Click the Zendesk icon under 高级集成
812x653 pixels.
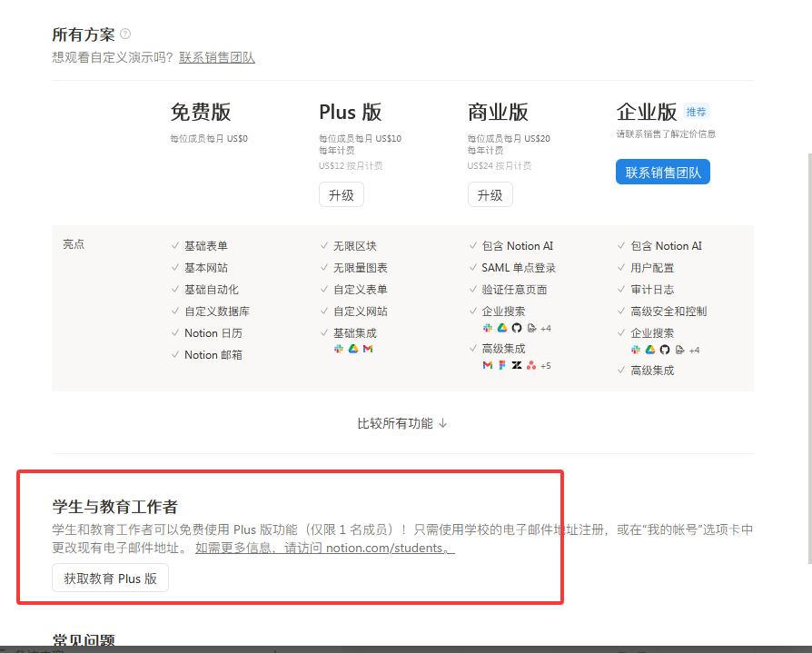[516, 366]
